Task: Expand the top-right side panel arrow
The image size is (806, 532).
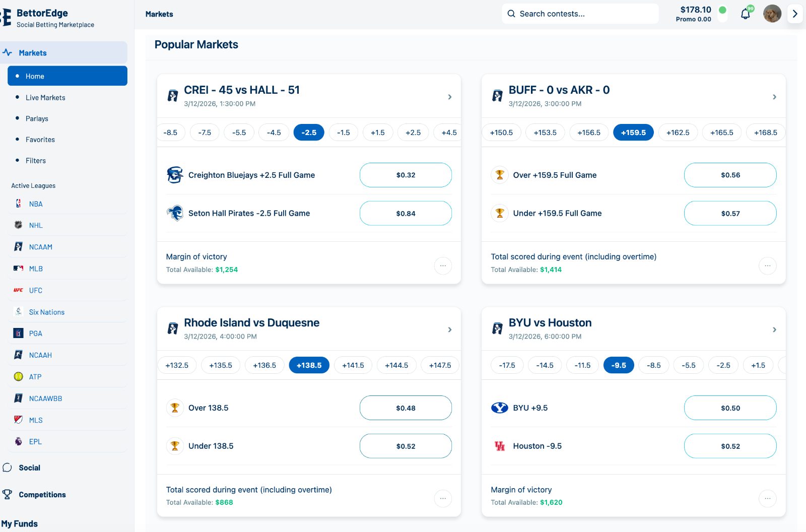Action: (795, 14)
